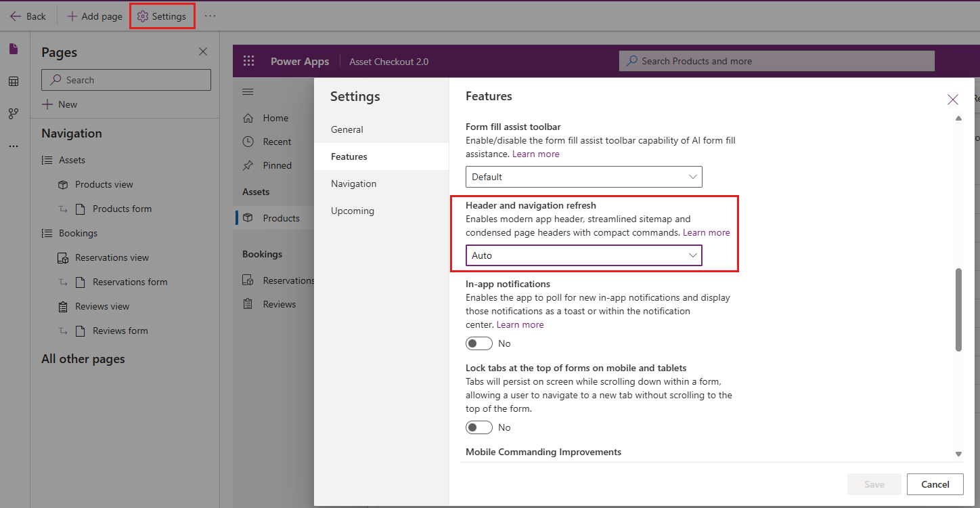Close the Pages panel with X

[x=202, y=51]
